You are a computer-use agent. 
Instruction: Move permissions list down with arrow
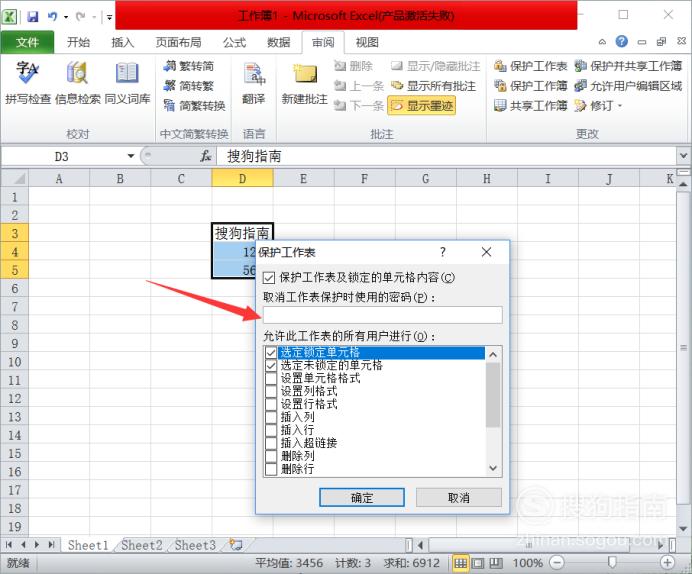[493, 468]
